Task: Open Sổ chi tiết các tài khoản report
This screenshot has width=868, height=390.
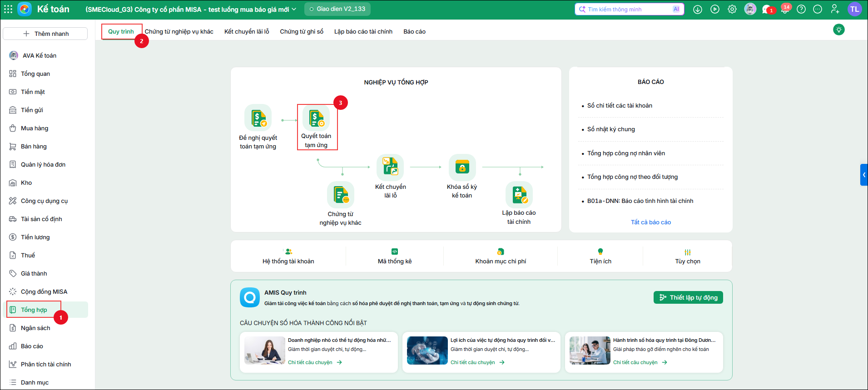Action: 620,105
